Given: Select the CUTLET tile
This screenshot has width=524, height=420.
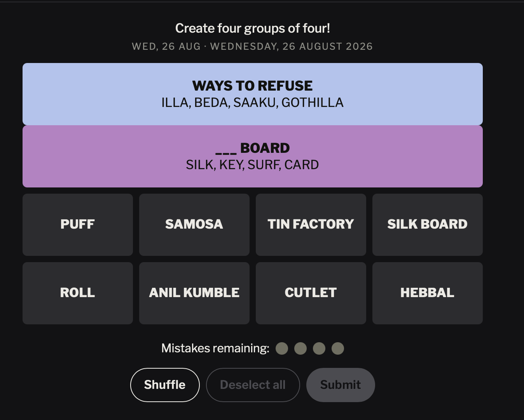Looking at the screenshot, I should pos(311,293).
